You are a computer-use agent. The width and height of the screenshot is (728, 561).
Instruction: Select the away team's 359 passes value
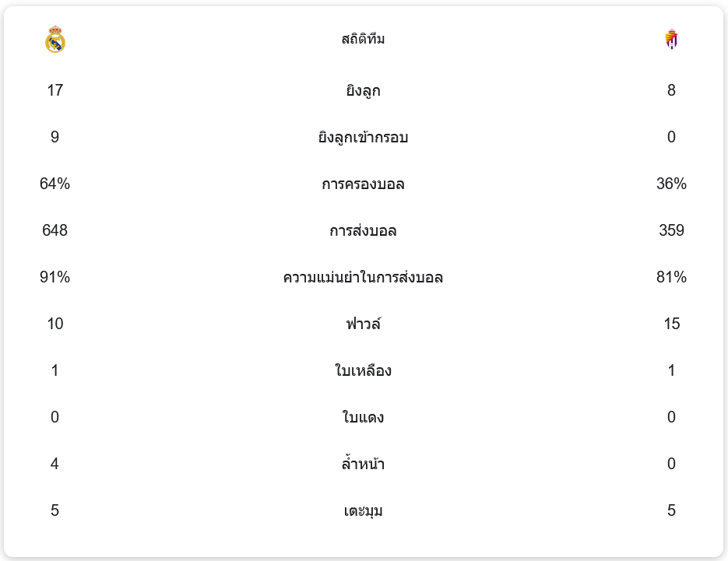671,231
